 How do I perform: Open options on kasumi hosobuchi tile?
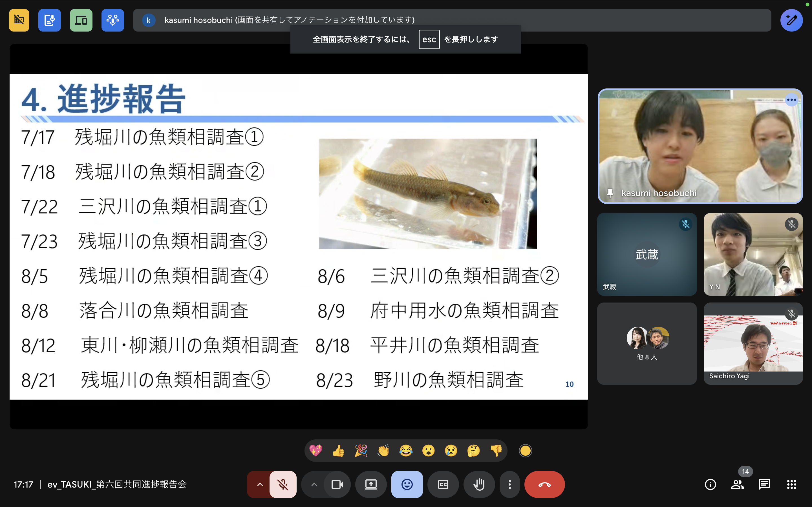[x=791, y=100]
